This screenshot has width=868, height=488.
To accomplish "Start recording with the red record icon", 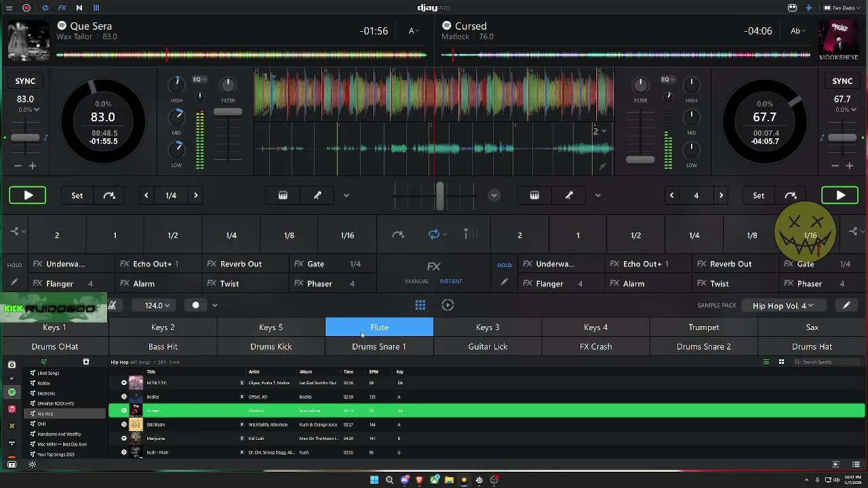I will click(x=26, y=8).
